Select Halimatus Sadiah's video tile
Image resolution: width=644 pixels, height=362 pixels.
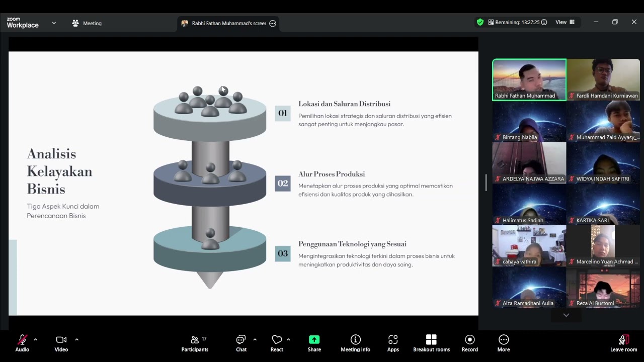click(529, 204)
